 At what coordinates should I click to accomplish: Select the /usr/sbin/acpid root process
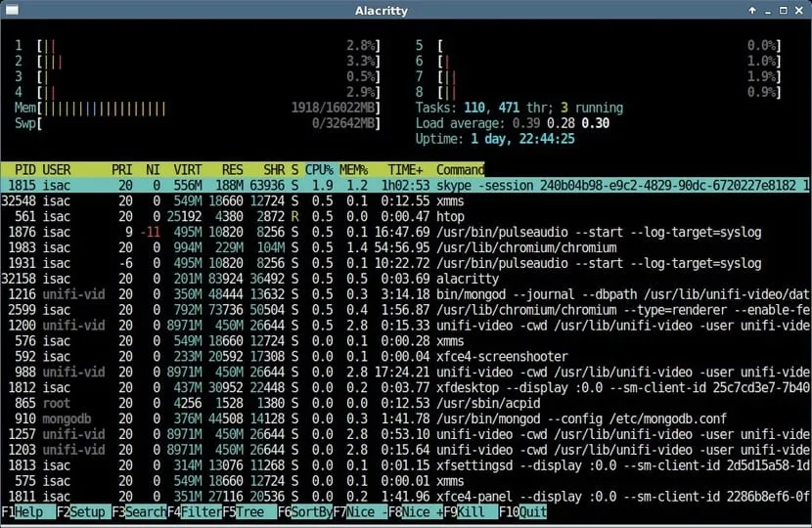click(406, 403)
